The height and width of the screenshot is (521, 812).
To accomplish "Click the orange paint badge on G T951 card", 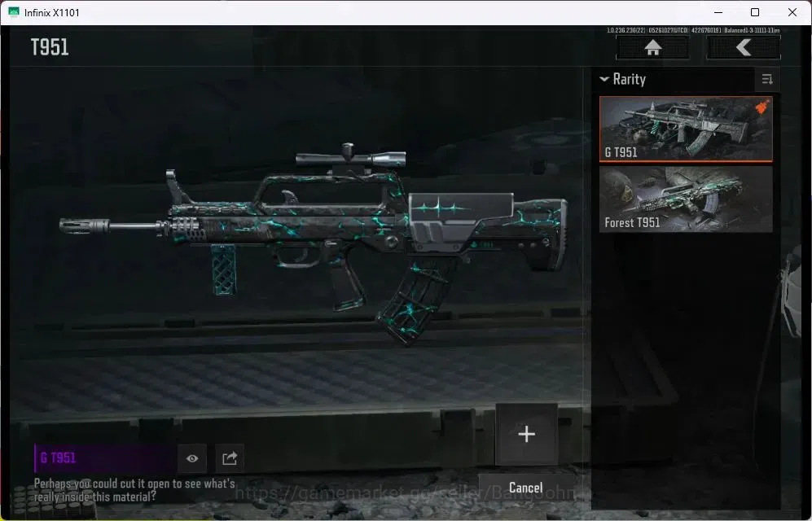I will click(762, 107).
